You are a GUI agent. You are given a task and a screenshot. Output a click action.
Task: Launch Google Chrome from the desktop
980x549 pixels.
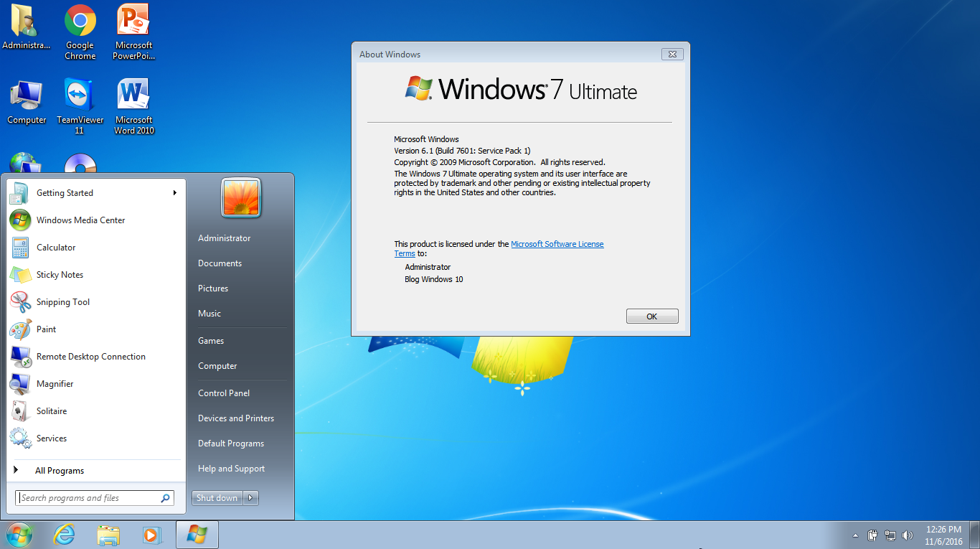[80, 32]
